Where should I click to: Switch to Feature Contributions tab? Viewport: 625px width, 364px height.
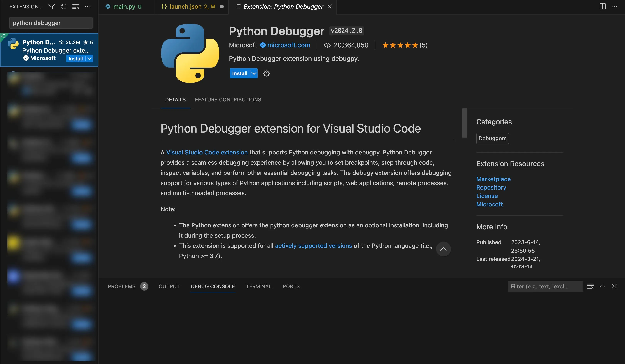click(228, 100)
